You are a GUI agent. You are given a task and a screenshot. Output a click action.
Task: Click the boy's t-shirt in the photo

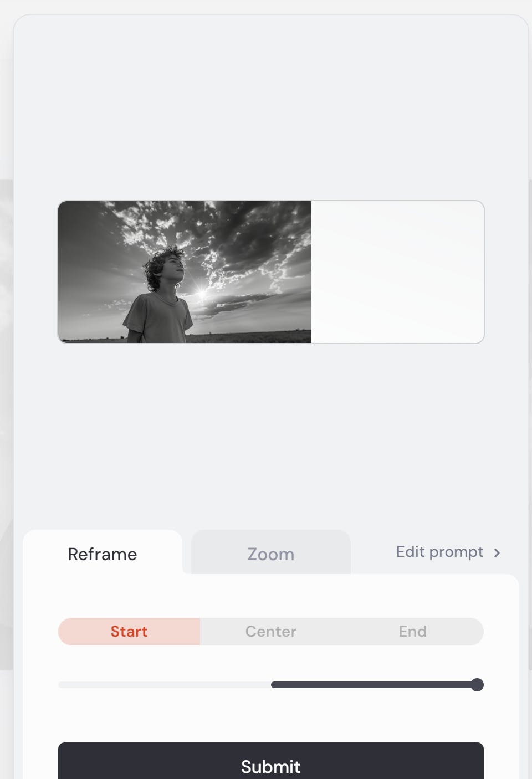click(158, 317)
